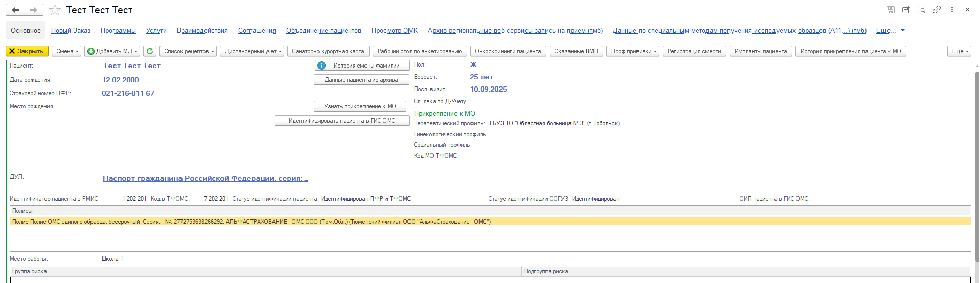980x283 pixels.
Task: Click Идентифицировать пациента в ГИС ОМС button
Action: tap(341, 121)
